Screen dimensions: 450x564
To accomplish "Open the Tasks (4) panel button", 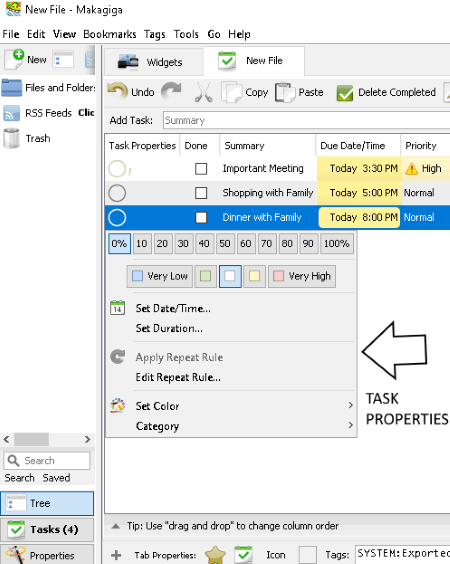I will [47, 529].
